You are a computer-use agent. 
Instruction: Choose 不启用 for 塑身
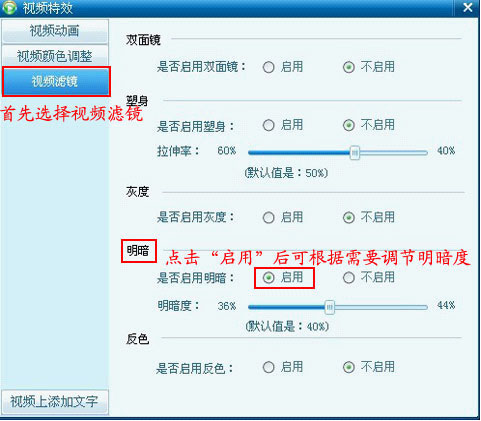pyautogui.click(x=349, y=126)
